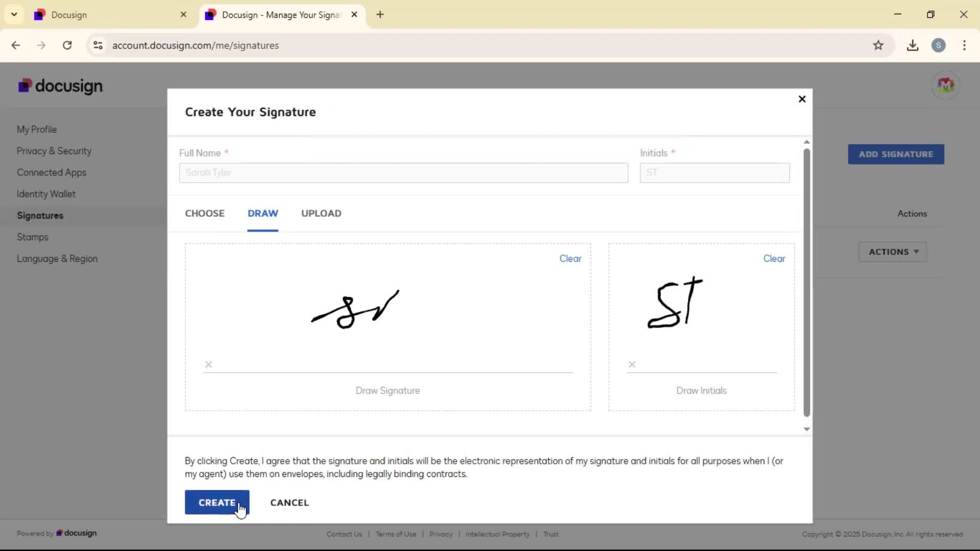Open Privacy footer link

click(x=441, y=534)
